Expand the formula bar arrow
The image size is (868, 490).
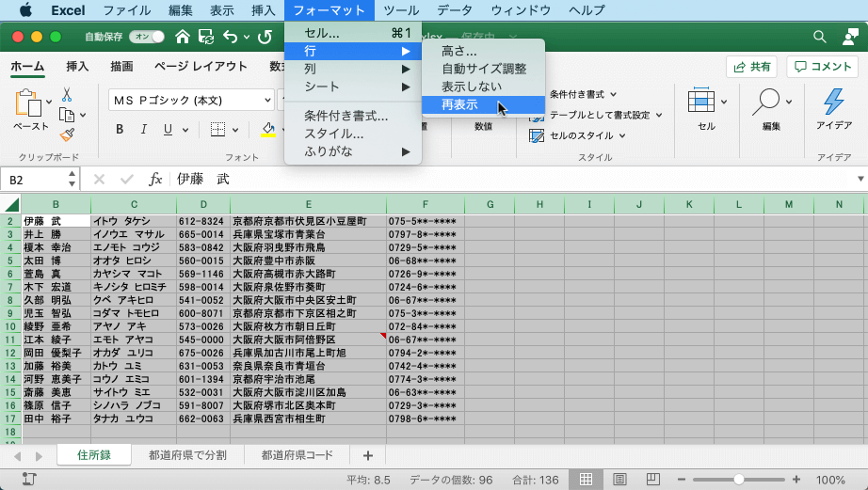click(x=860, y=180)
